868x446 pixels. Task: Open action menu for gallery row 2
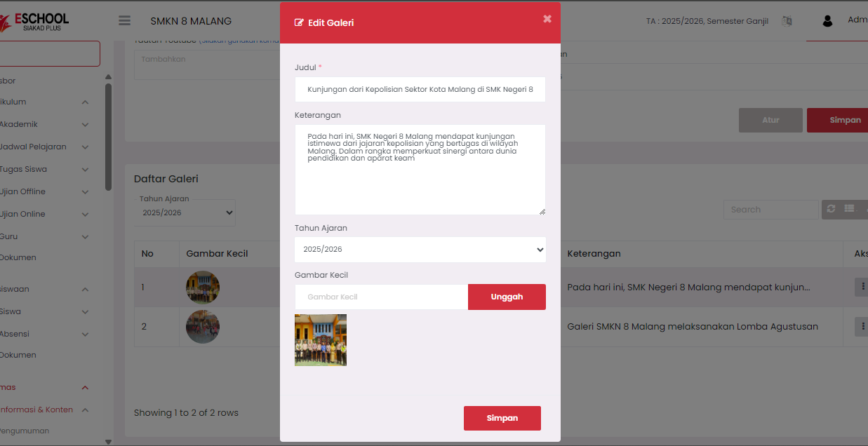tap(860, 326)
